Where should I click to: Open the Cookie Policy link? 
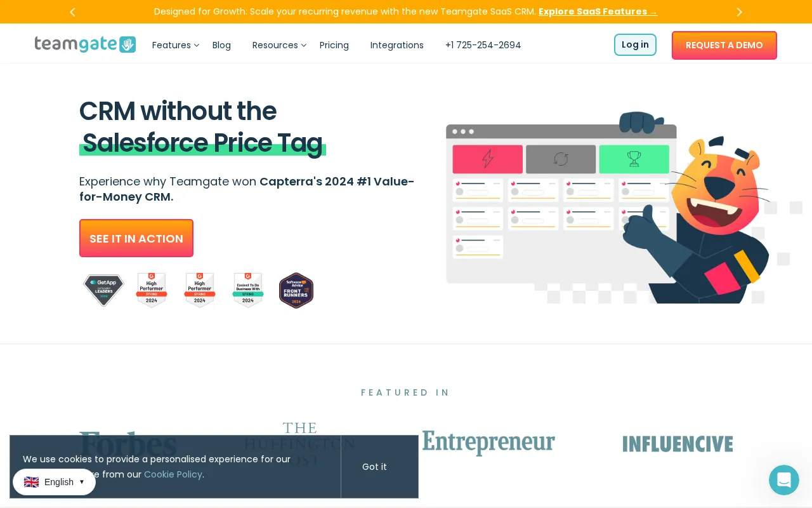click(173, 474)
